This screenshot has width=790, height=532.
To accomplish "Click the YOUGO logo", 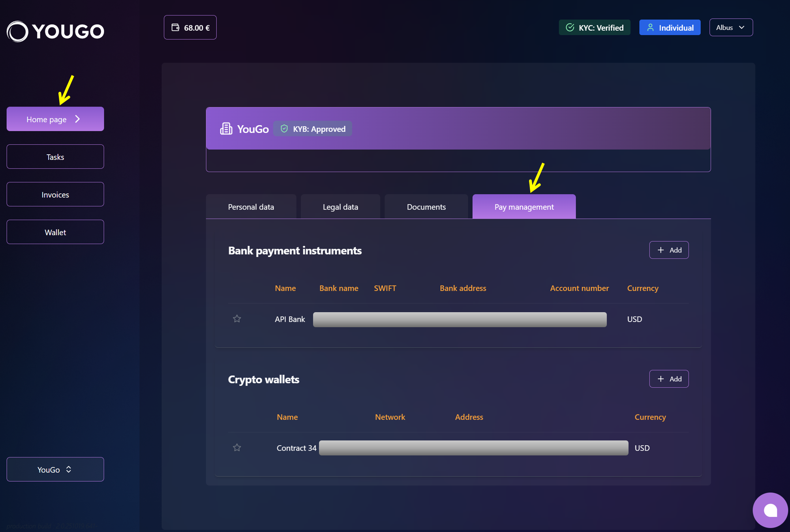I will pyautogui.click(x=55, y=31).
